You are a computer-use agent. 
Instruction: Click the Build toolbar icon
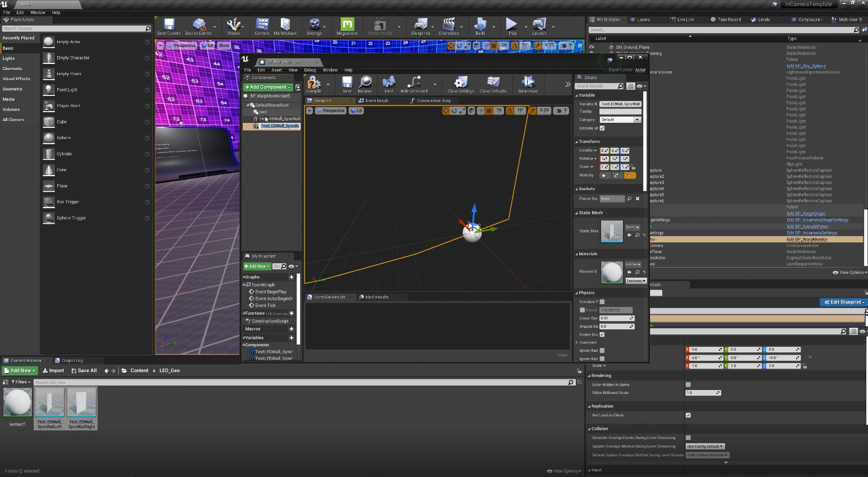tap(480, 25)
